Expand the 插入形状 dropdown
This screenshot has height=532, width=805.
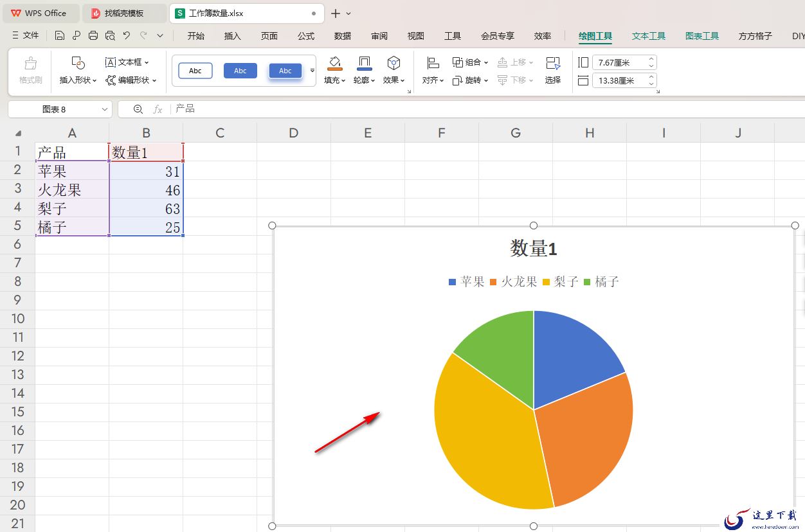pos(78,80)
